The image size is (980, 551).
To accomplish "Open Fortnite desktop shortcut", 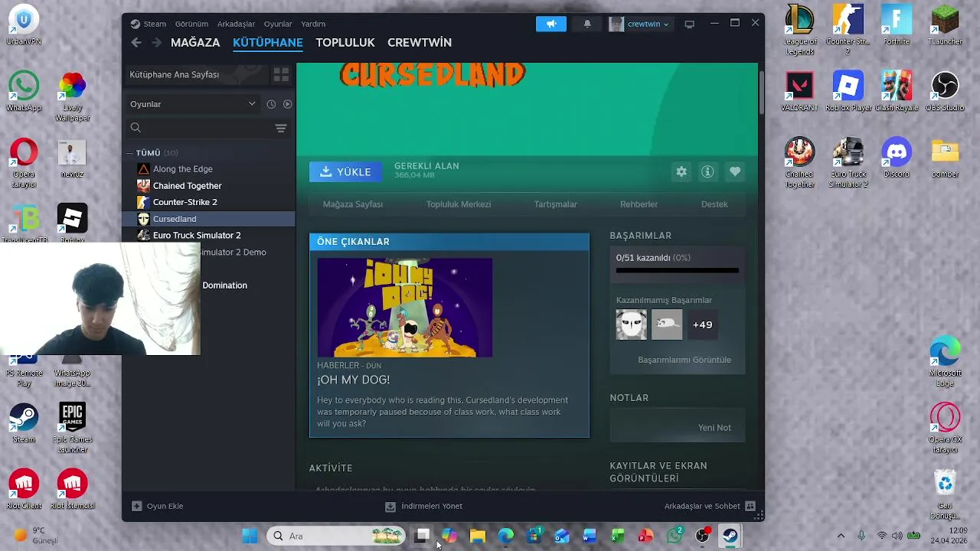I will click(x=896, y=25).
